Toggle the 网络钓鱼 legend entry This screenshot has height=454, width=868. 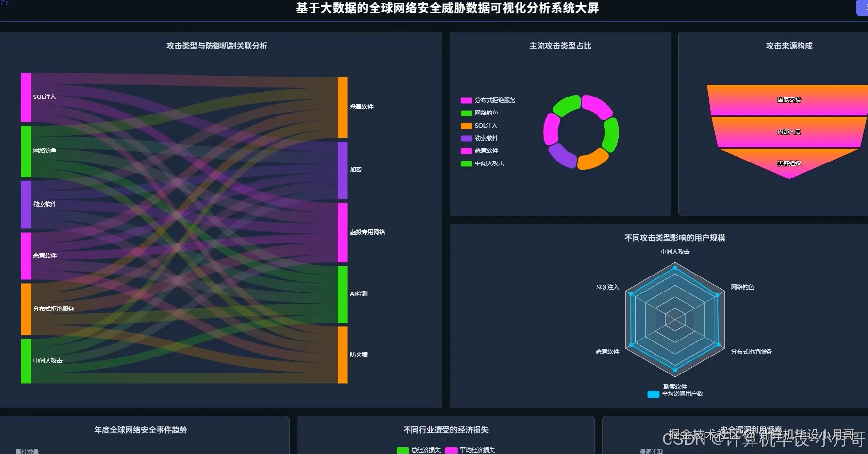(x=487, y=113)
